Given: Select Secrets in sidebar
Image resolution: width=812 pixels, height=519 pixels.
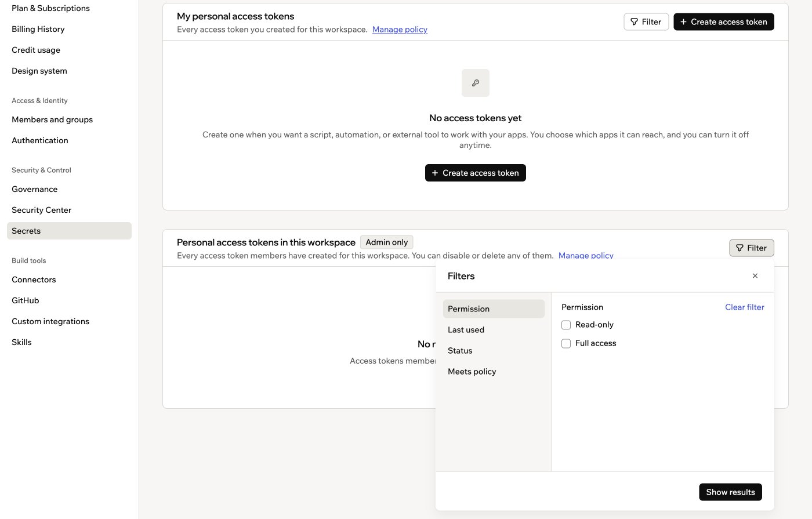Looking at the screenshot, I should tap(69, 231).
